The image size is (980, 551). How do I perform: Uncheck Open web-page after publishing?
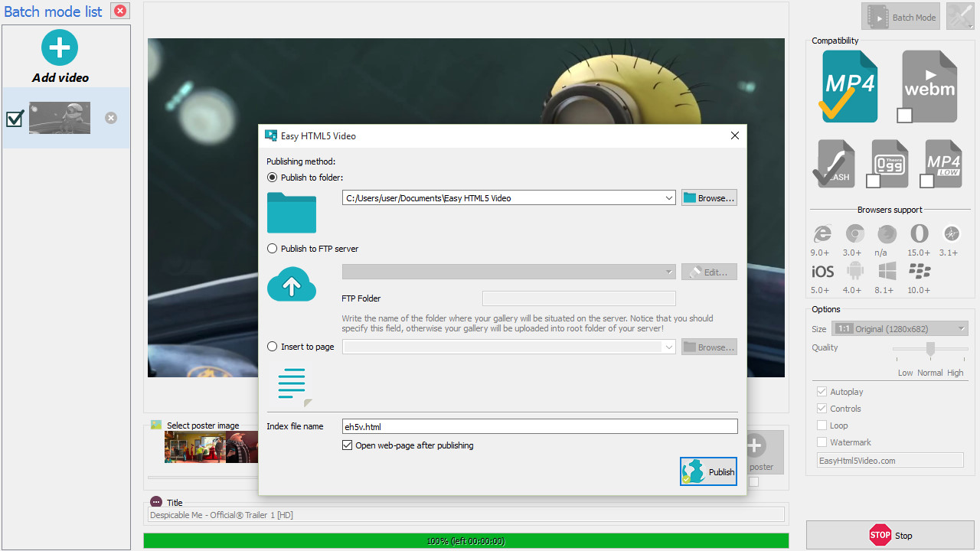348,445
